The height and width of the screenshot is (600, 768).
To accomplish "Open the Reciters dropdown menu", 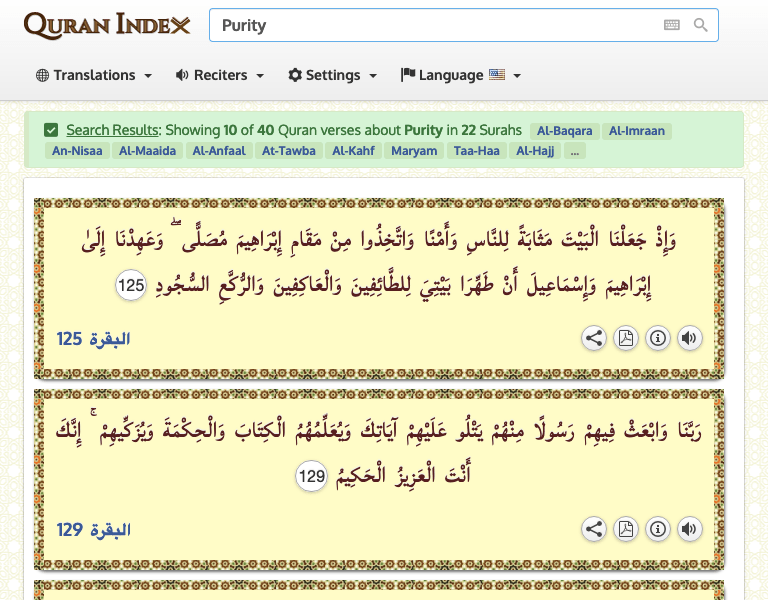I will pyautogui.click(x=220, y=75).
